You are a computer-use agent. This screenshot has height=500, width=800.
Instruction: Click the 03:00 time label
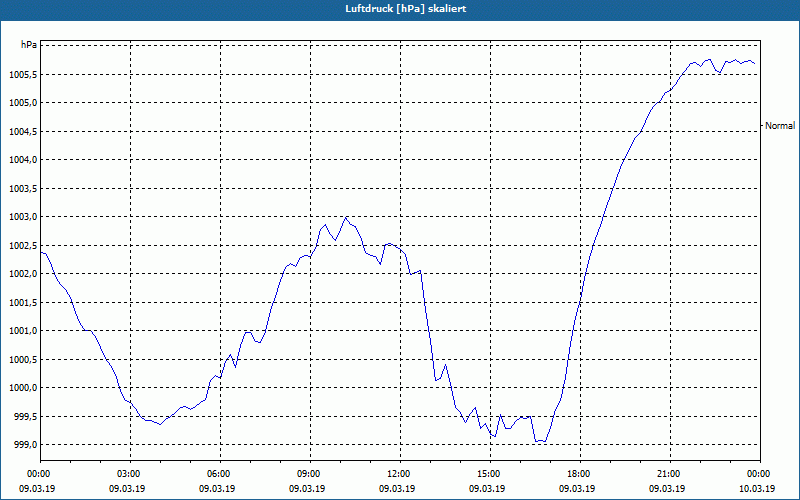click(131, 474)
